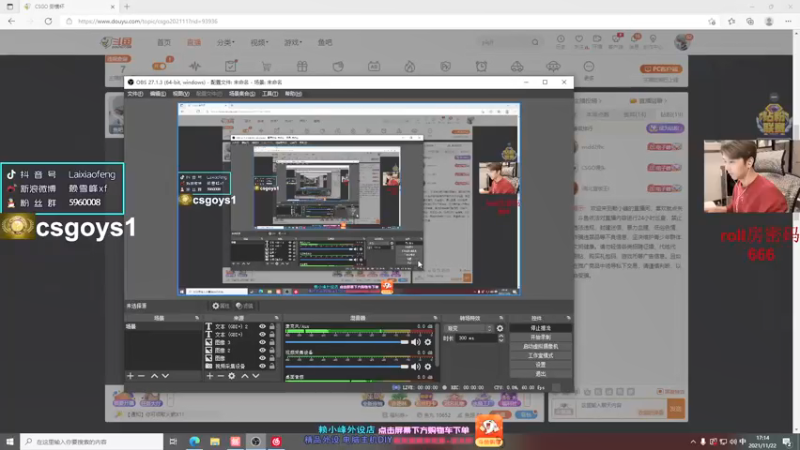The image size is (800, 450).
Task: Click the Douyu search magnifier icon
Action: click(x=535, y=42)
